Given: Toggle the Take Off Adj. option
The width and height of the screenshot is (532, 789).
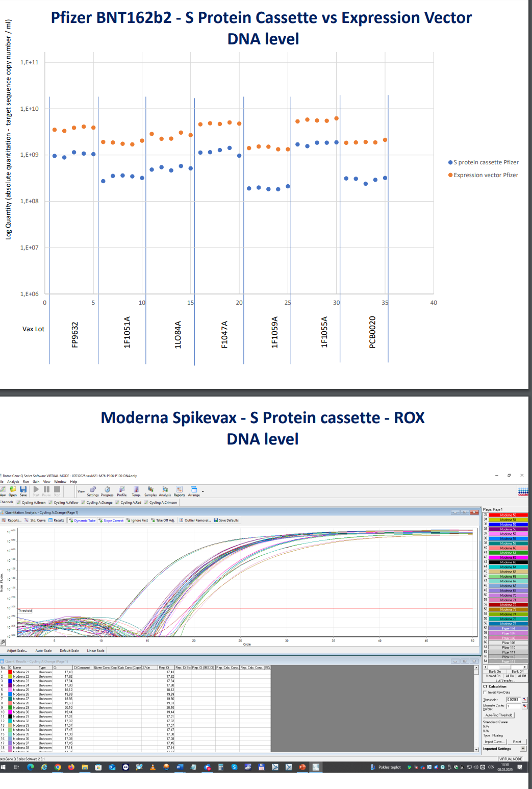Looking at the screenshot, I should pyautogui.click(x=163, y=520).
